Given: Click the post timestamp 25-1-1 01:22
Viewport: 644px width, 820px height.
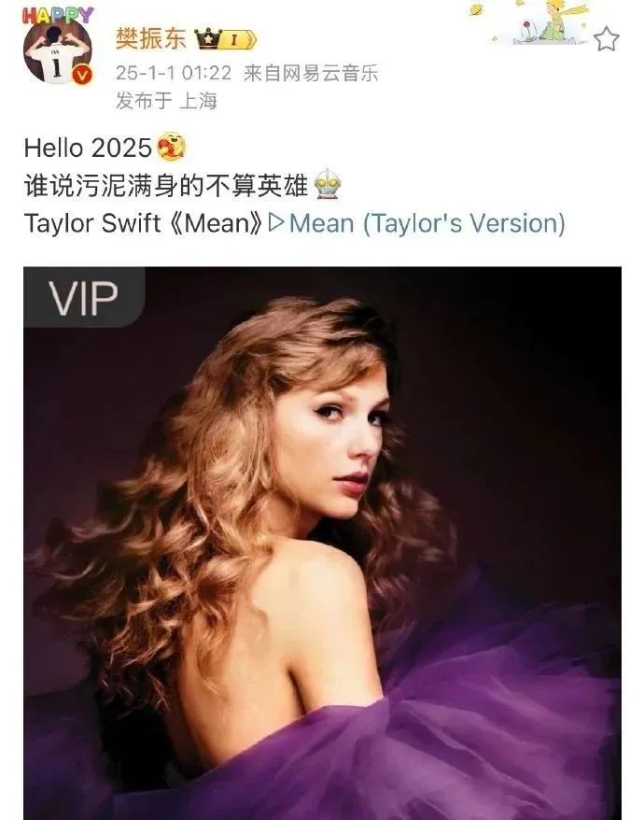Looking at the screenshot, I should (173, 73).
